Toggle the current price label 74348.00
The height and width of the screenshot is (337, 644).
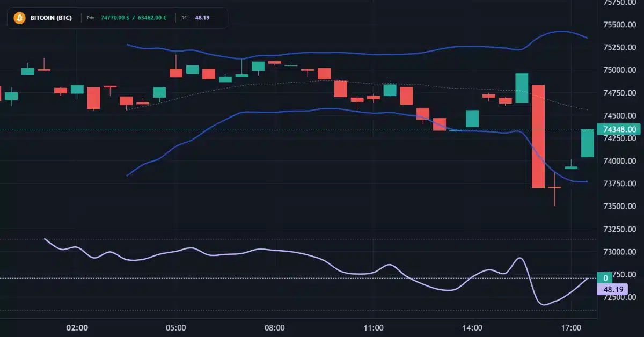[x=618, y=129]
